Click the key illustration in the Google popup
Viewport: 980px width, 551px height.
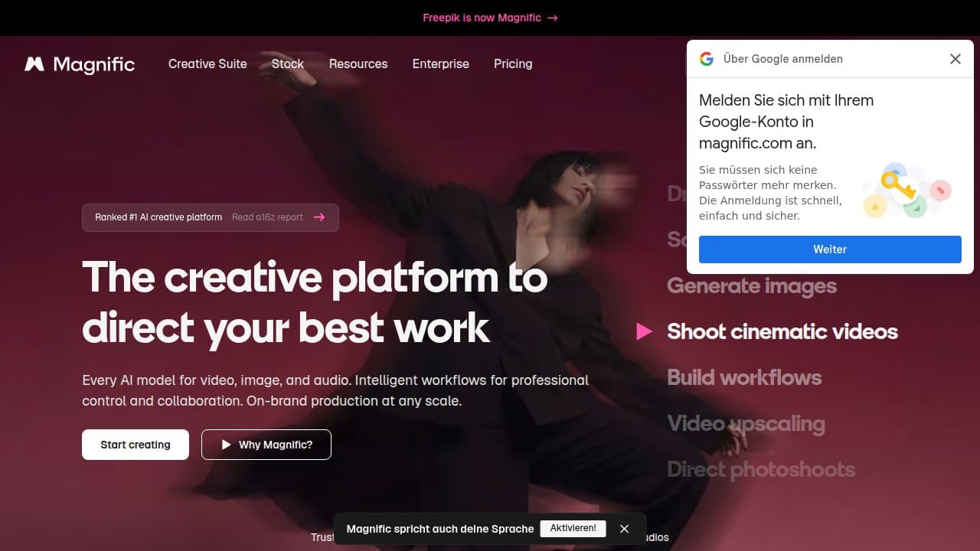[x=907, y=191]
